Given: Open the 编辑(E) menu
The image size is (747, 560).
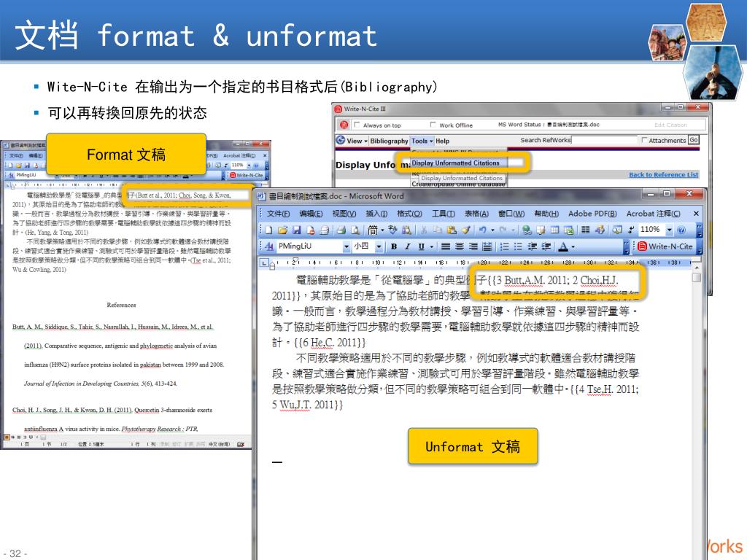Looking at the screenshot, I should coord(311,214).
